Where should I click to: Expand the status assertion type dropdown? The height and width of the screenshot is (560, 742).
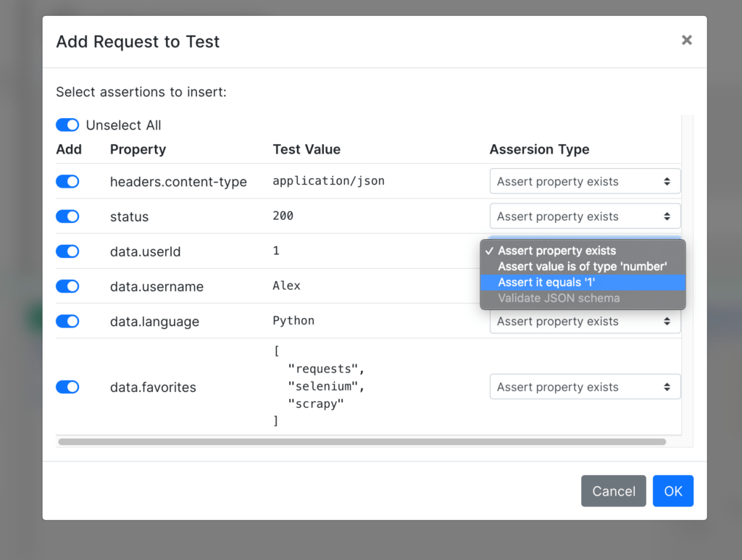(585, 217)
